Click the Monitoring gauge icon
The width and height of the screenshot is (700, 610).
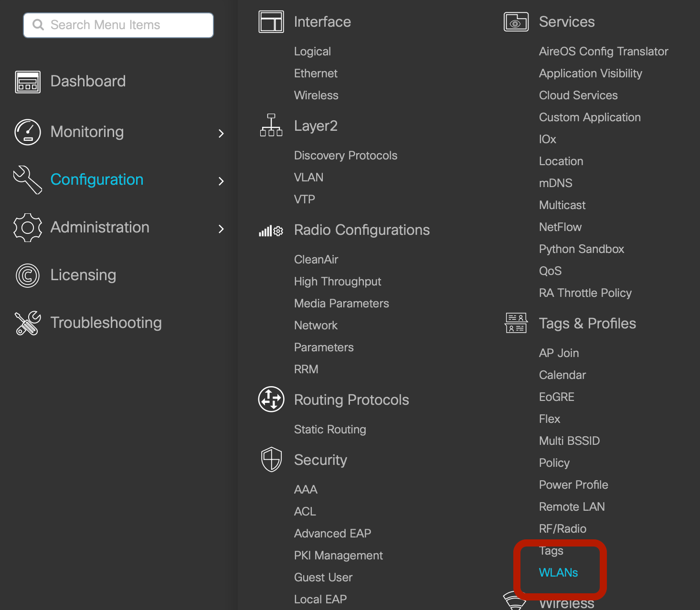pos(28,132)
